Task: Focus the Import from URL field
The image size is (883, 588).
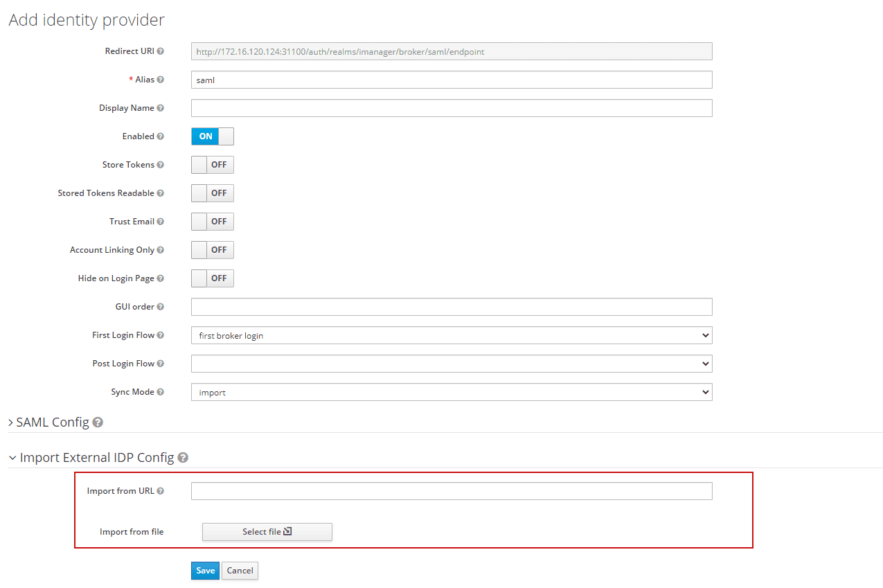Action: point(452,491)
